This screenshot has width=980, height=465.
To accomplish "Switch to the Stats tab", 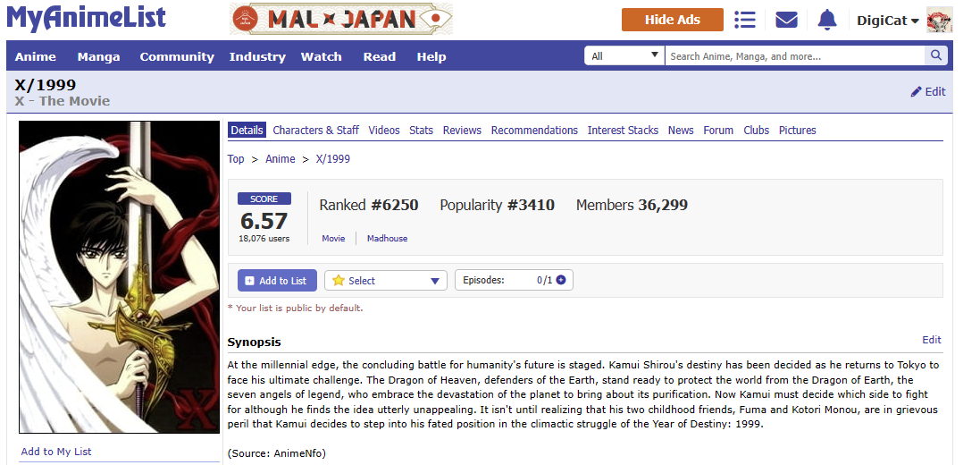I will 422,131.
